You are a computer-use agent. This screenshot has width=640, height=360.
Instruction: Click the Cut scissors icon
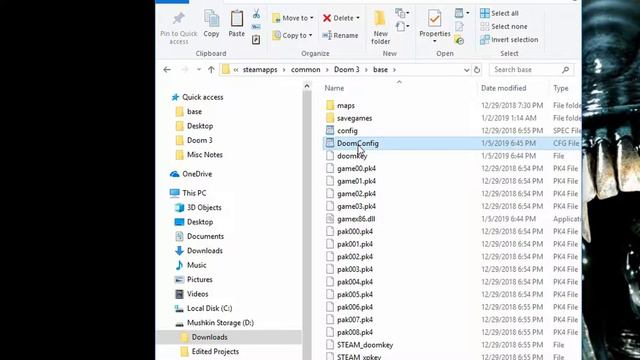click(256, 14)
